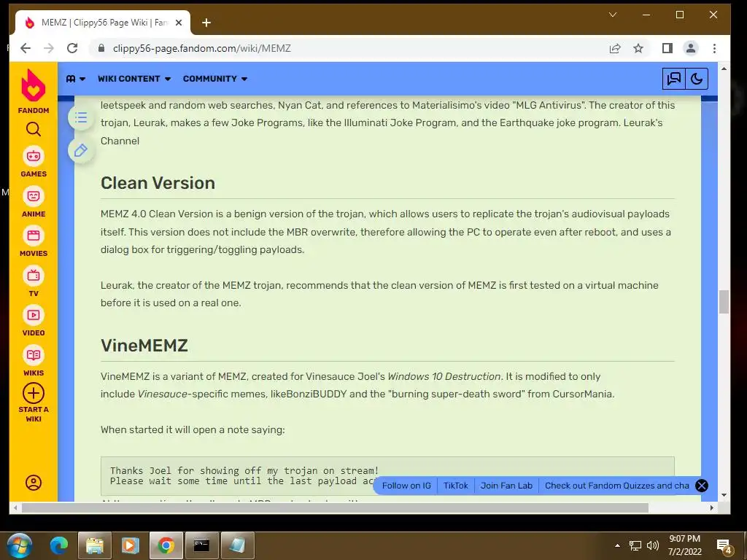
Task: Go back with the browser arrow
Action: [x=26, y=48]
